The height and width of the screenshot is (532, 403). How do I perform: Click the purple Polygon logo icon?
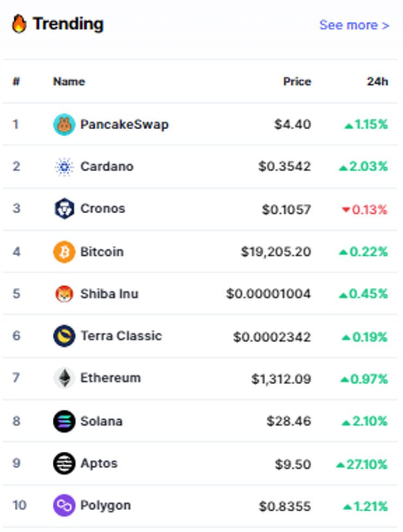click(x=64, y=505)
